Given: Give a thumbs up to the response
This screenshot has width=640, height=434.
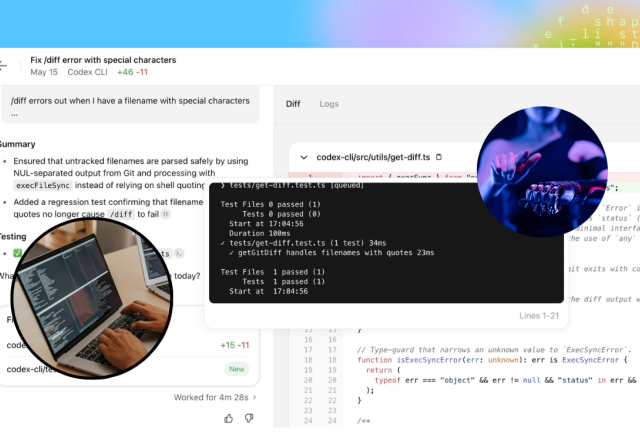Looking at the screenshot, I should [229, 418].
